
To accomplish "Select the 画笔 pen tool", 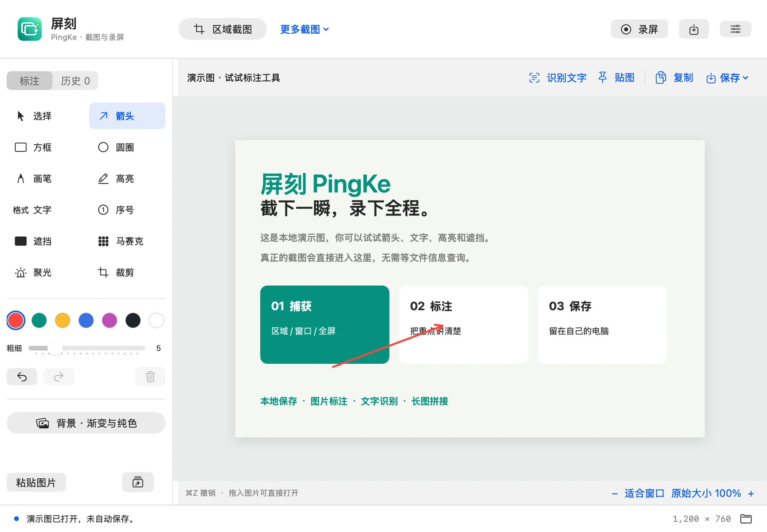I will tap(45, 178).
